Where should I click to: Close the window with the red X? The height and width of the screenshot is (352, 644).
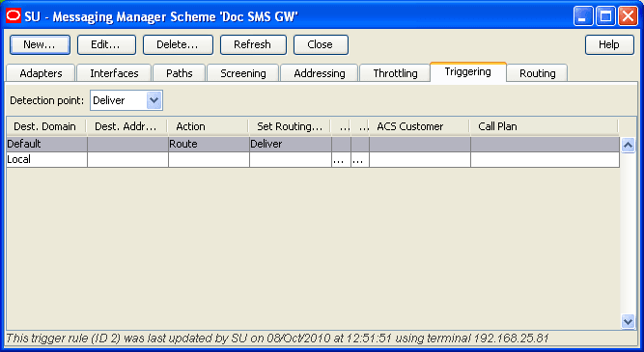pos(628,16)
